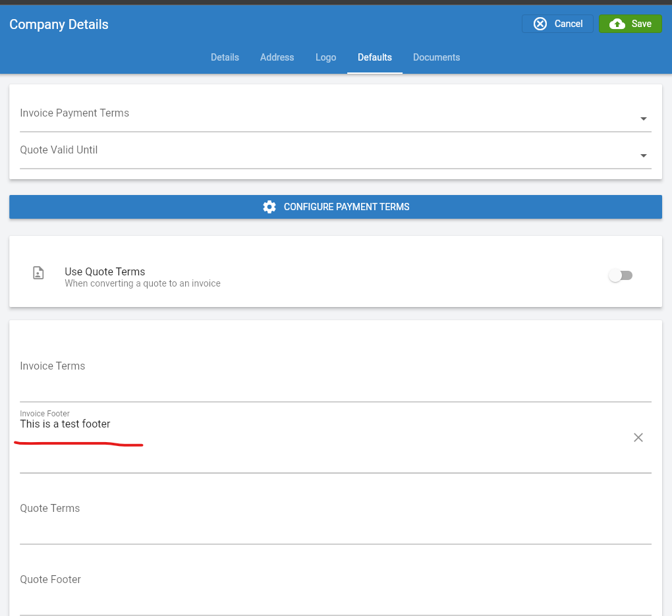This screenshot has width=672, height=616.
Task: Select the Defaults tab
Action: [x=374, y=57]
